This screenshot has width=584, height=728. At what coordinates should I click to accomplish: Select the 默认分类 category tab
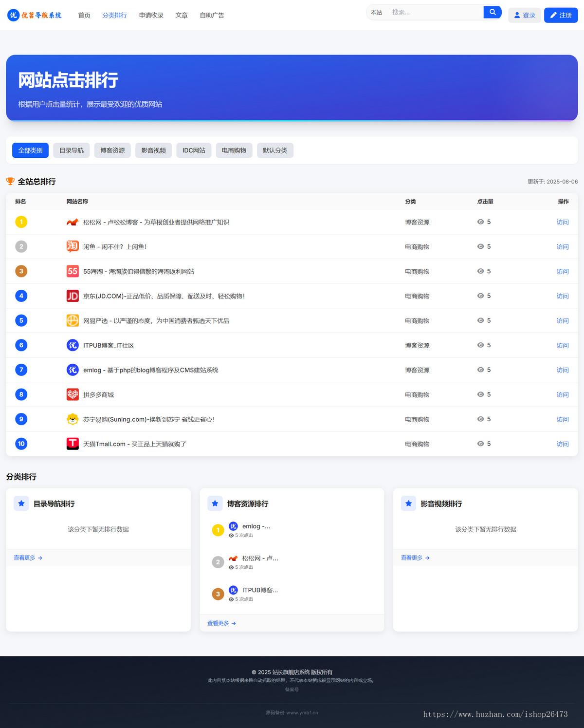[x=275, y=150]
